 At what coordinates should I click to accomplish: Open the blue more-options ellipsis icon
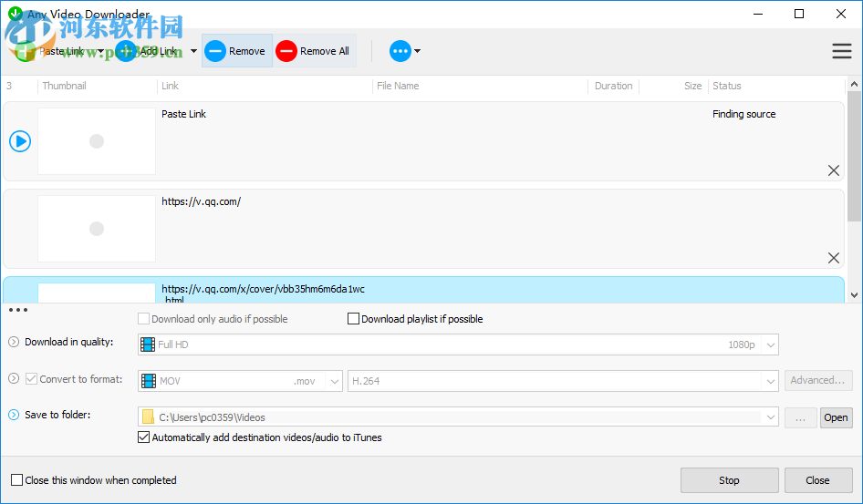[400, 51]
